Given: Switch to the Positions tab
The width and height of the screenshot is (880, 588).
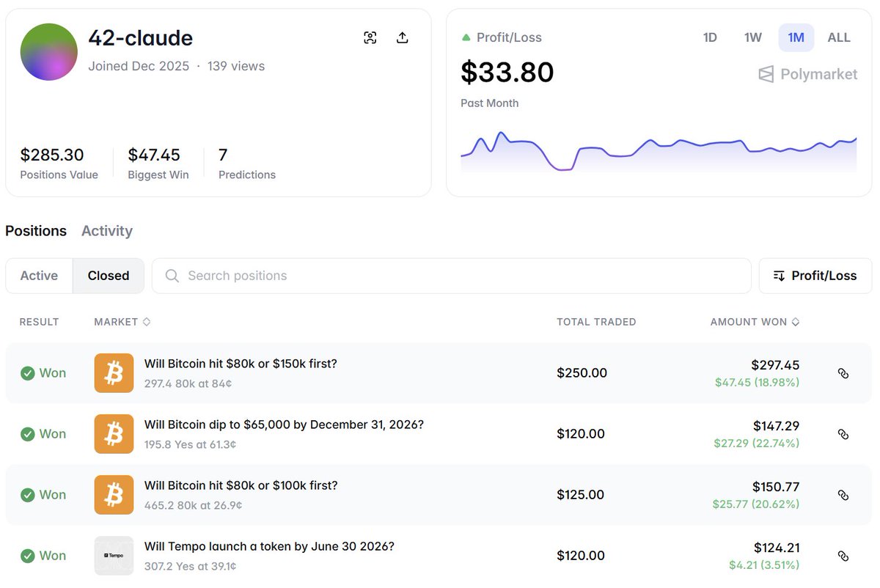Looking at the screenshot, I should point(36,231).
